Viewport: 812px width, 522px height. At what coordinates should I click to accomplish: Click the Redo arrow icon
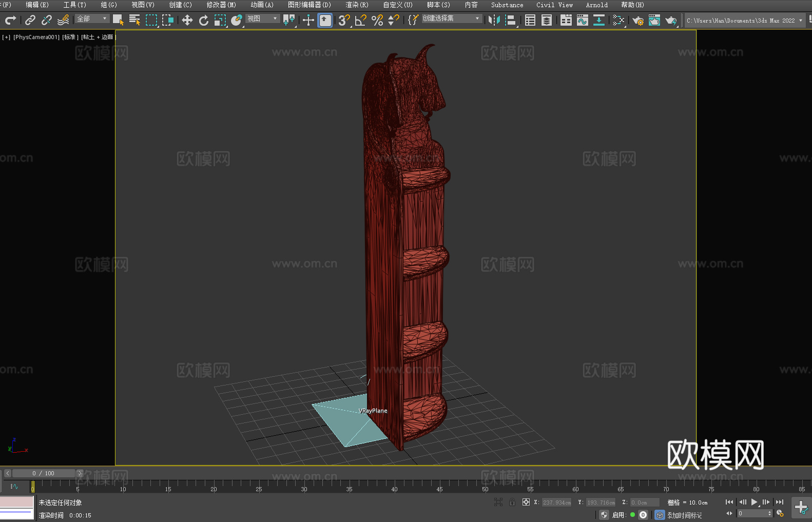(10, 20)
